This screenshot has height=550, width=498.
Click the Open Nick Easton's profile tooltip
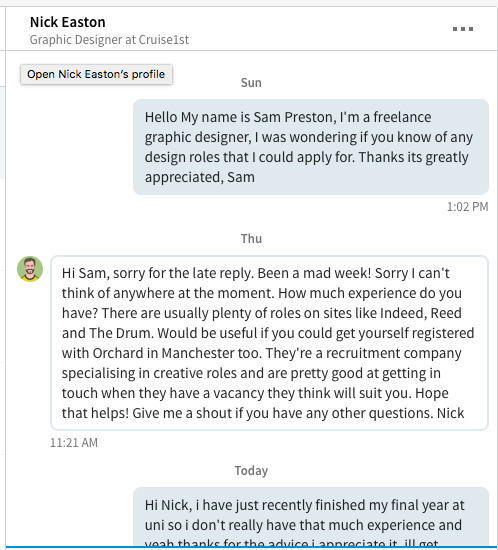point(96,74)
